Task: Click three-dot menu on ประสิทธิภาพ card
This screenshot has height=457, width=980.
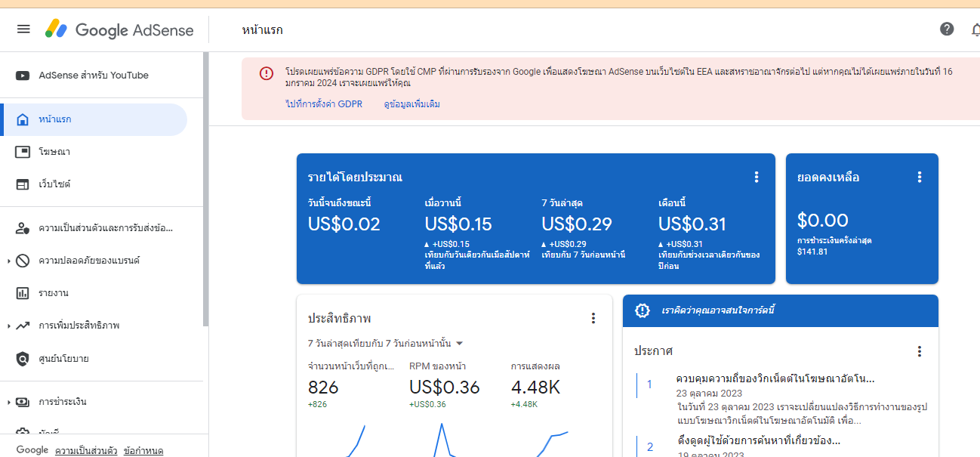Action: [x=593, y=318]
